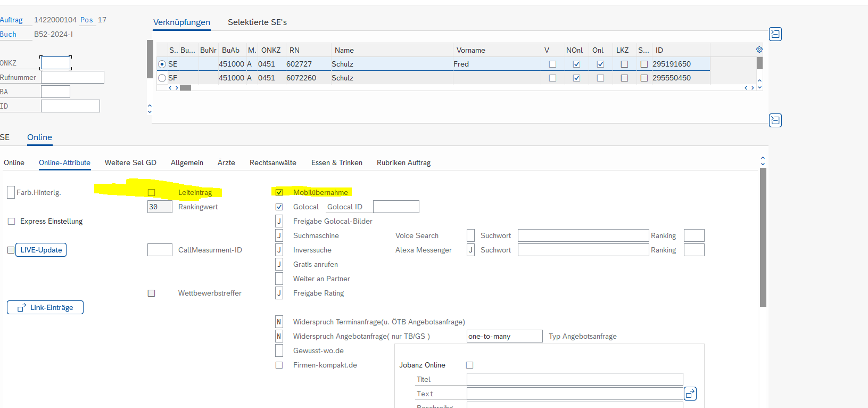This screenshot has height=408, width=868.
Task: Click the LIVE-Update button
Action: pos(41,250)
